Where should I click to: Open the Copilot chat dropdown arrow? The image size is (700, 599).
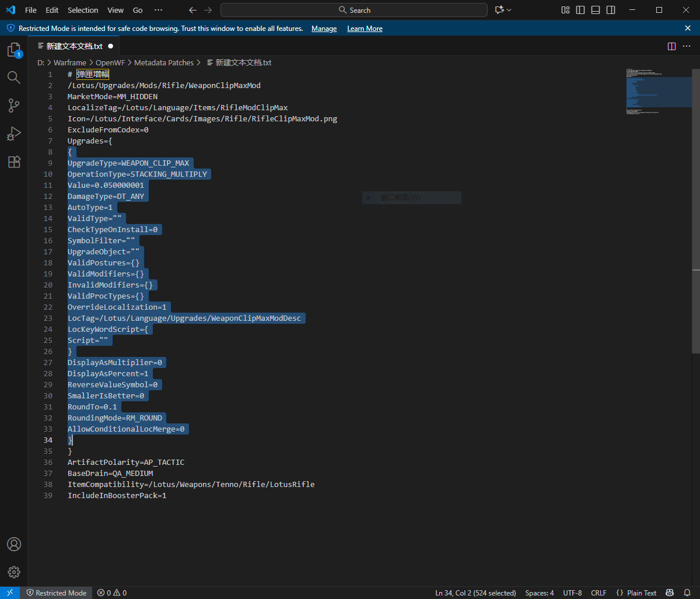coord(509,10)
